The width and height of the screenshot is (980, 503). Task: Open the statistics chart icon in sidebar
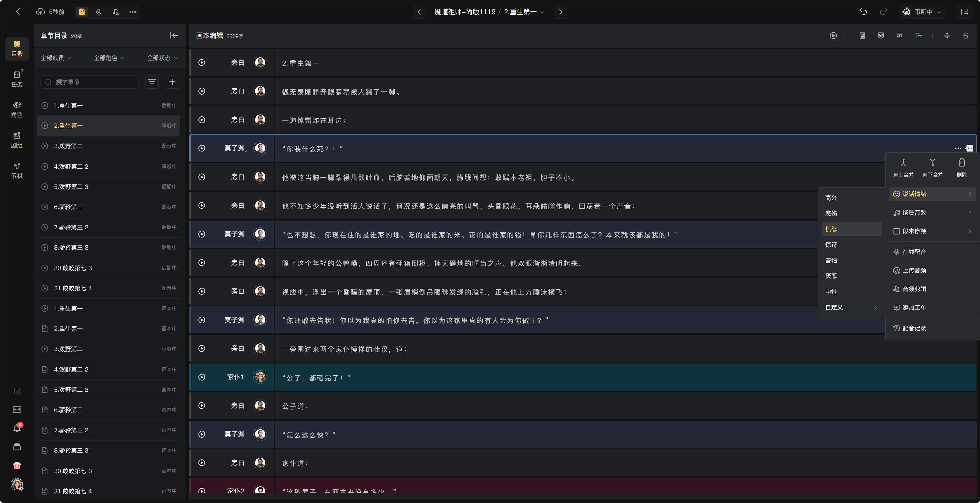coord(17,391)
